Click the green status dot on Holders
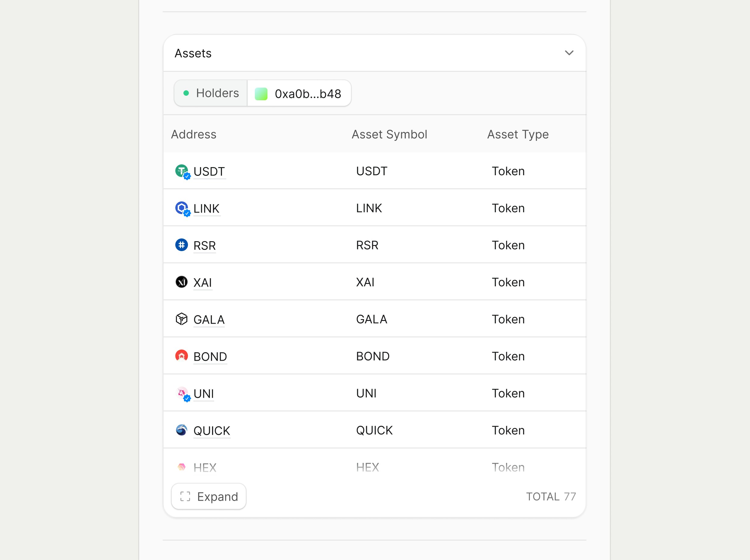The height and width of the screenshot is (560, 750). (186, 93)
